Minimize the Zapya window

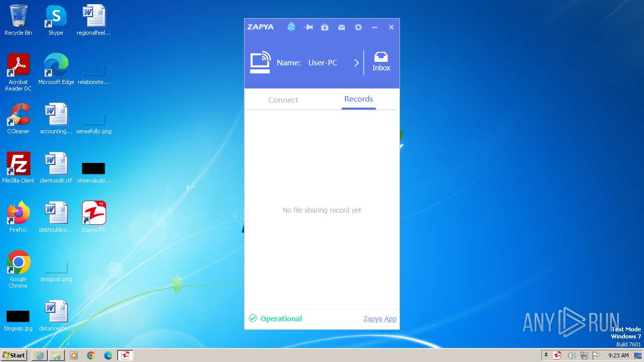point(374,27)
